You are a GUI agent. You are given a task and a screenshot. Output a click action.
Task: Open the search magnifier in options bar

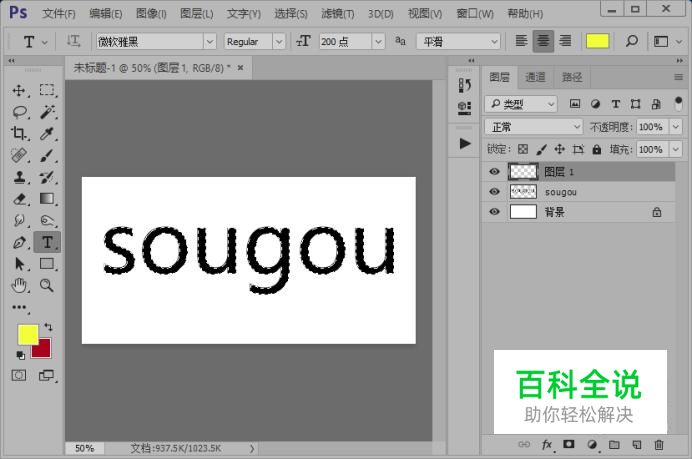click(x=632, y=41)
